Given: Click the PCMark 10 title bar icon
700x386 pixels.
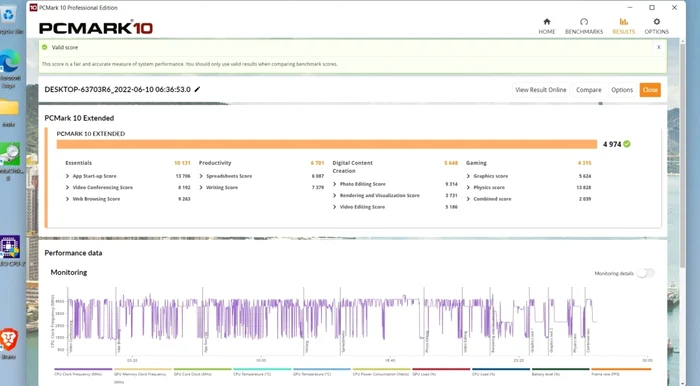Looking at the screenshot, I should pyautogui.click(x=33, y=7).
